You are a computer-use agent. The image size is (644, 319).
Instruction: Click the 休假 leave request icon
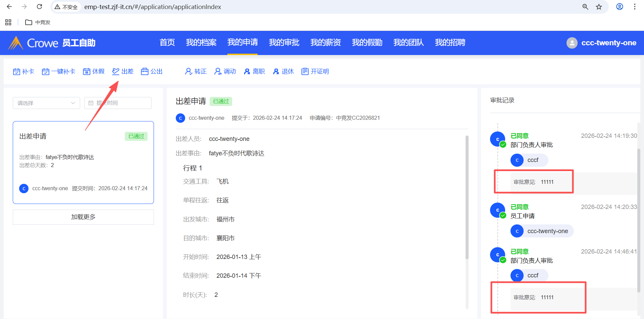coord(87,71)
